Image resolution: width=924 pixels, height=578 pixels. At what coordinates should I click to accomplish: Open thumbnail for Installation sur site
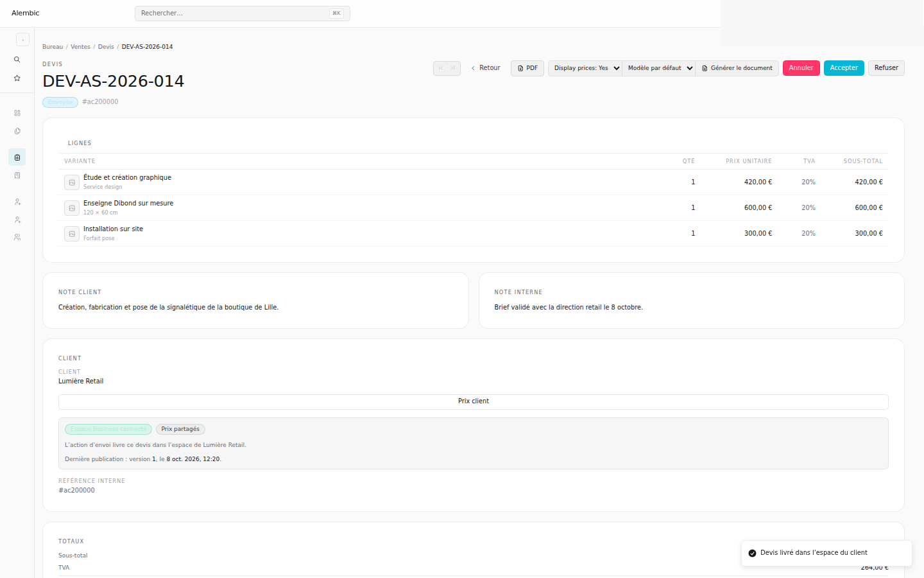tap(72, 234)
